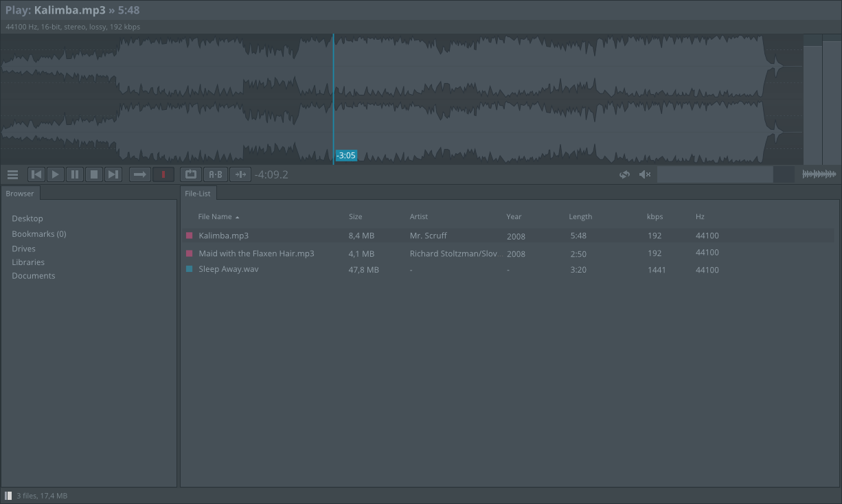Stop the playback
This screenshot has height=504, width=842.
point(94,174)
